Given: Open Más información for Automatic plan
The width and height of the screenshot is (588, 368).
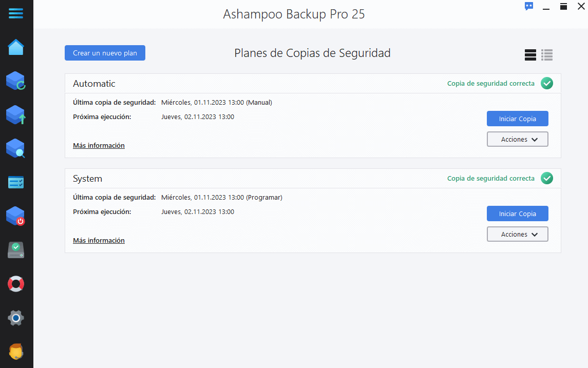Looking at the screenshot, I should (99, 145).
